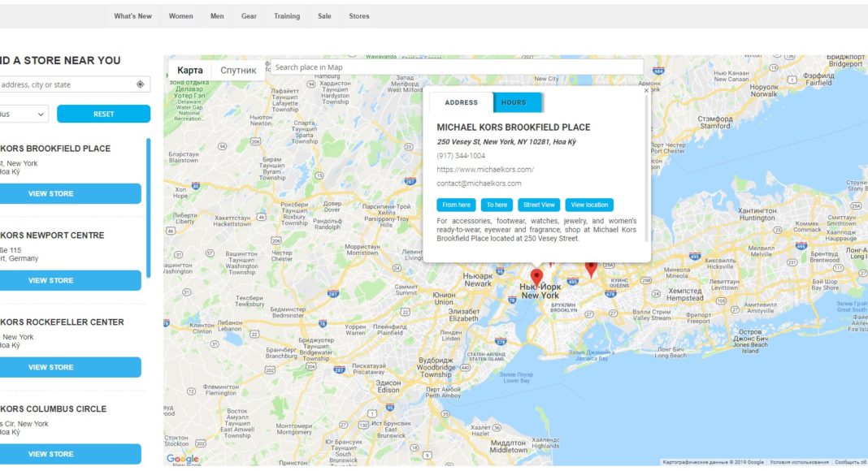Open the Training menu
Image resolution: width=868 pixels, height=471 pixels.
tap(287, 16)
